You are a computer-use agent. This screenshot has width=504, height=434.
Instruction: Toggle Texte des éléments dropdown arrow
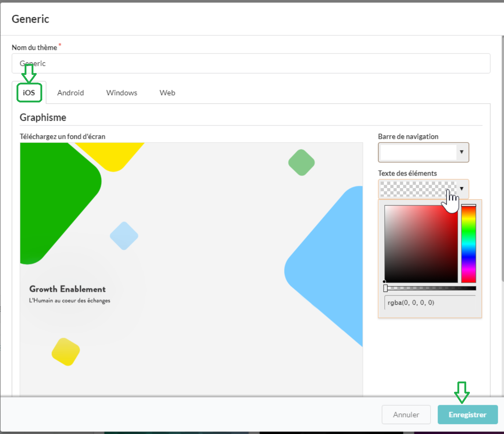(462, 189)
